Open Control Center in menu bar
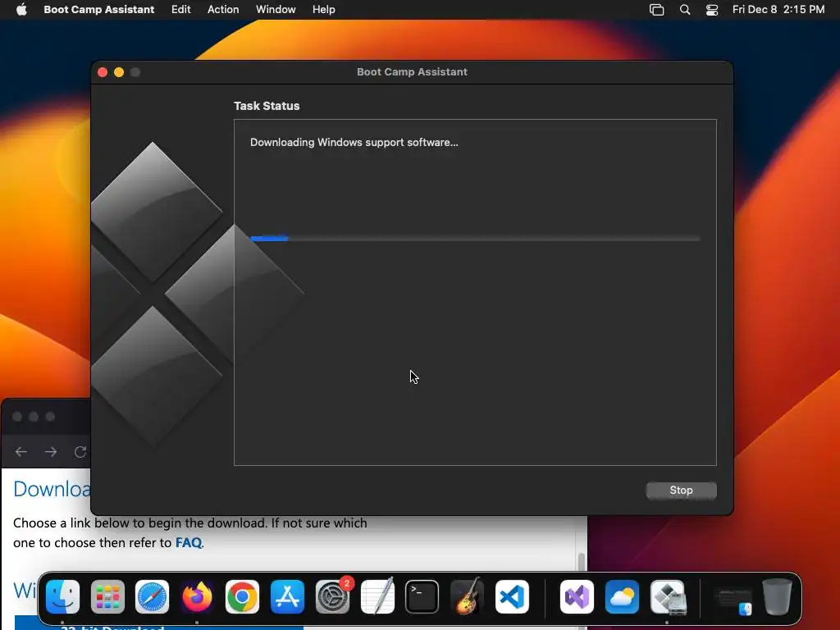The height and width of the screenshot is (630, 840). [x=711, y=10]
